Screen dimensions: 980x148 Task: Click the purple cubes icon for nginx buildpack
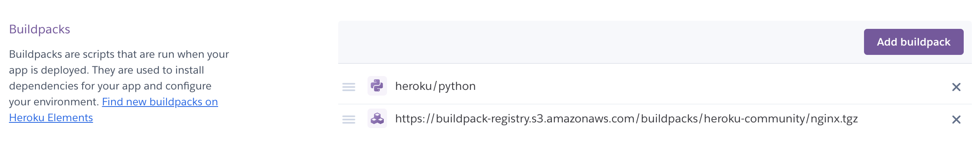pos(377,118)
